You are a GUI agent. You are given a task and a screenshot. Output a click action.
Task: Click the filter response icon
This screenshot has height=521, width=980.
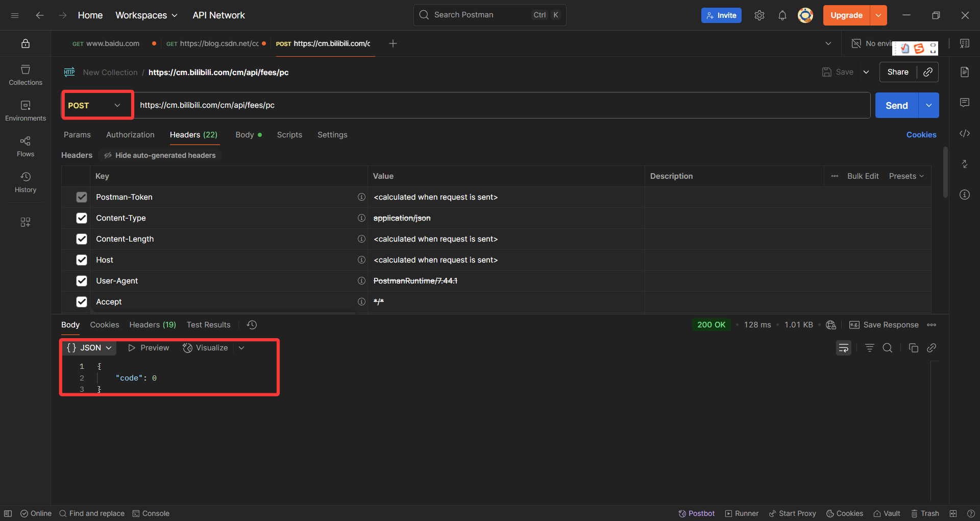pos(870,348)
